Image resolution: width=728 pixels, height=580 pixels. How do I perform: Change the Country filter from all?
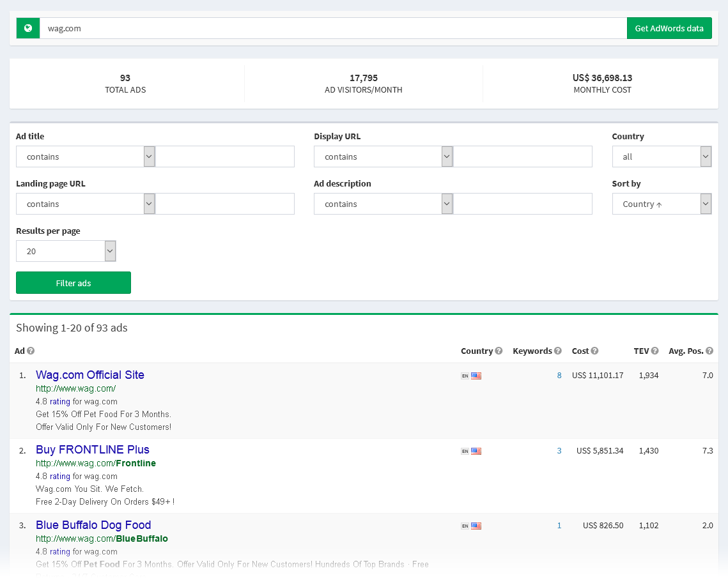pos(662,156)
